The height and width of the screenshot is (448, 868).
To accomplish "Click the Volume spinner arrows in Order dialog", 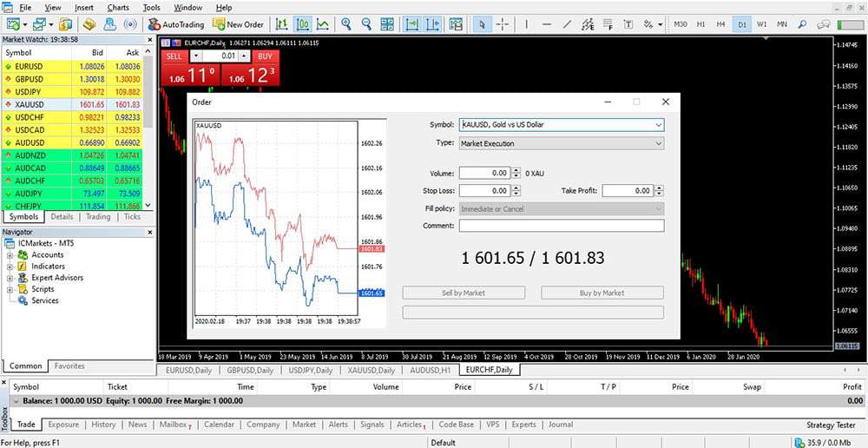I will [x=516, y=174].
